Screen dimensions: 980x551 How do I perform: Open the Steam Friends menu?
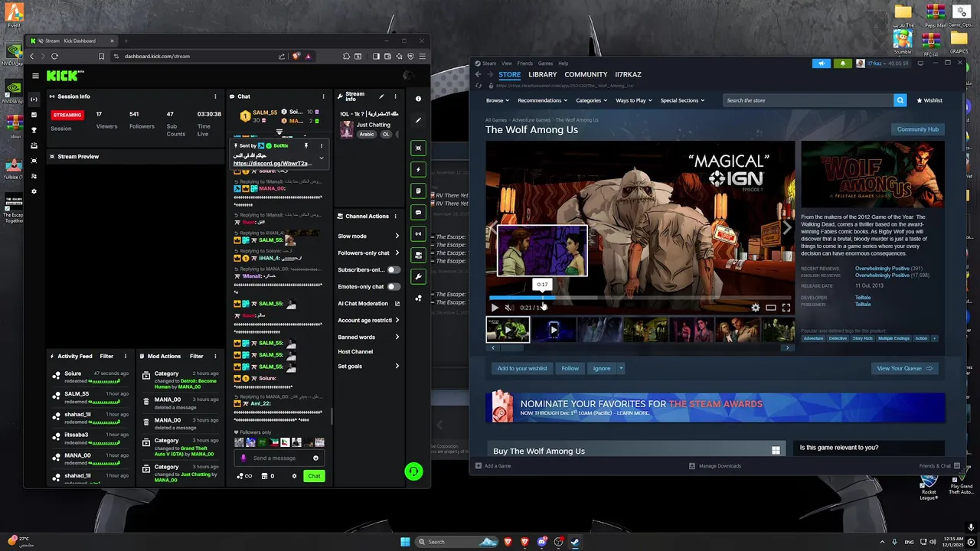tap(524, 64)
